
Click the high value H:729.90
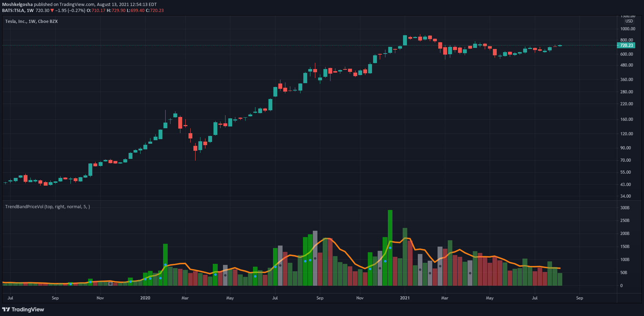[116, 11]
